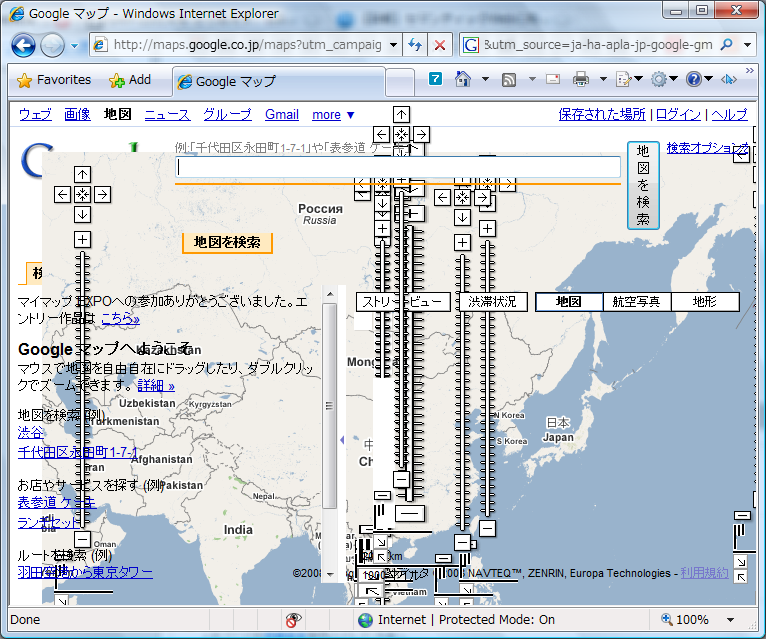This screenshot has height=639, width=766.
Task: Open the search provider dropdown arrow
Action: [x=747, y=45]
